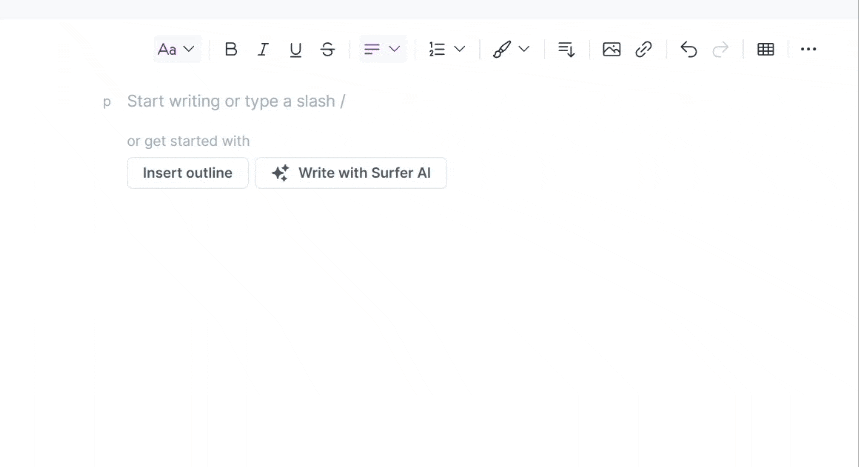Open the highlighter brush options
859x467 pixels.
[x=502, y=49]
